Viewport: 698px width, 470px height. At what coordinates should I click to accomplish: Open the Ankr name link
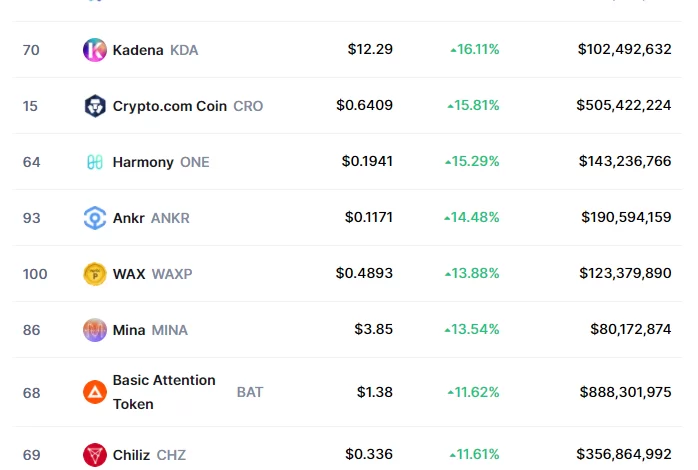click(129, 218)
